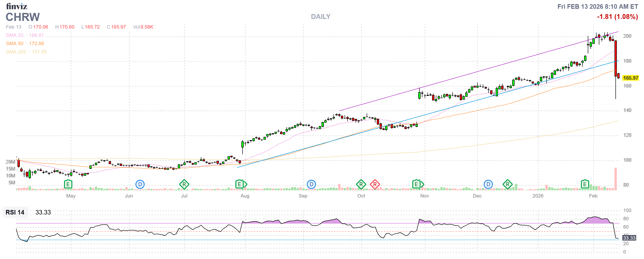Click the CHRW ticker symbol

23,17
